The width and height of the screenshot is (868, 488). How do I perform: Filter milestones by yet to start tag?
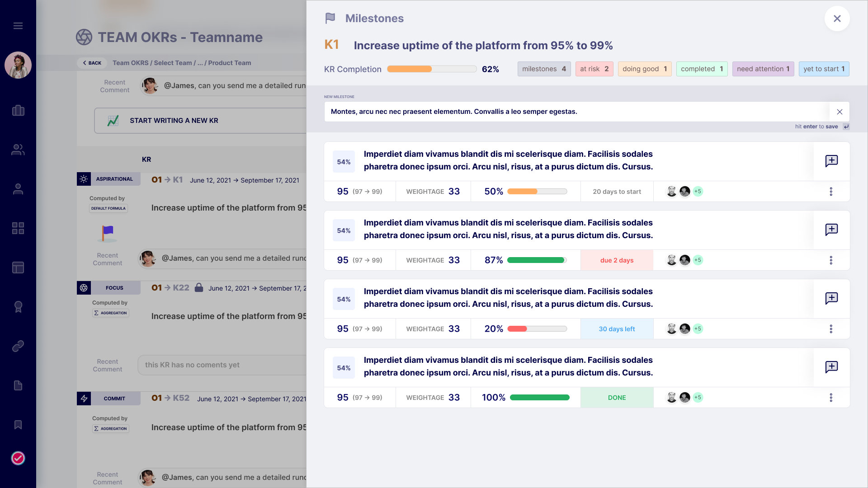coord(824,69)
